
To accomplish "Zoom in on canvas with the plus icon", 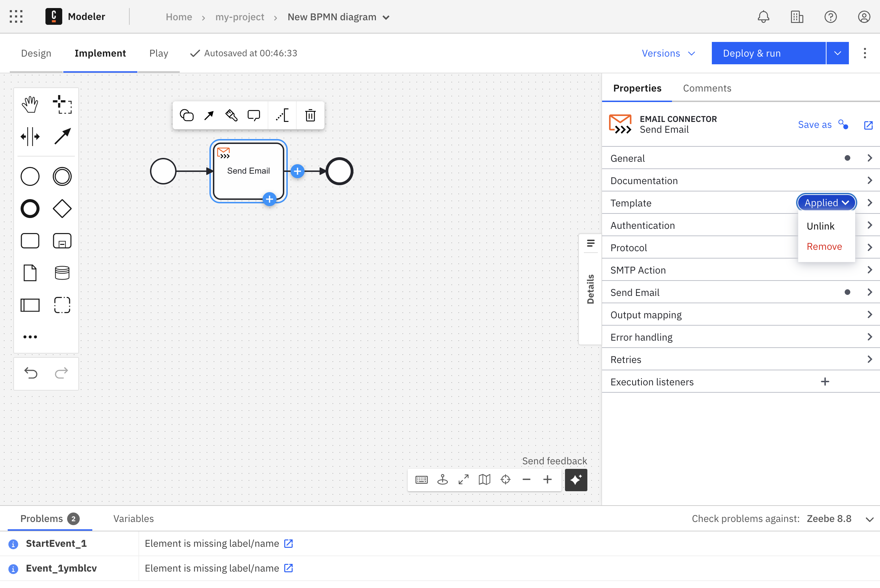I will click(548, 480).
